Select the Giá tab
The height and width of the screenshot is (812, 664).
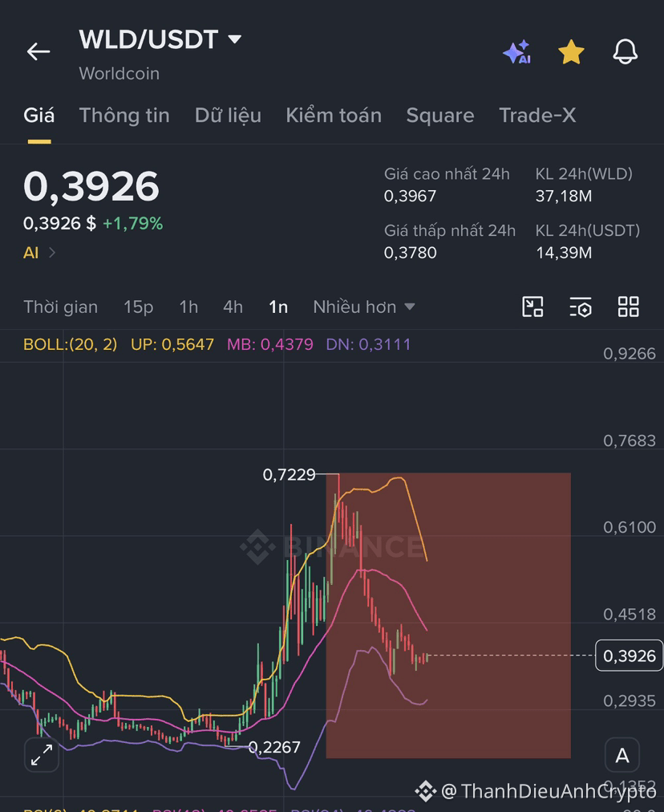pyautogui.click(x=38, y=116)
